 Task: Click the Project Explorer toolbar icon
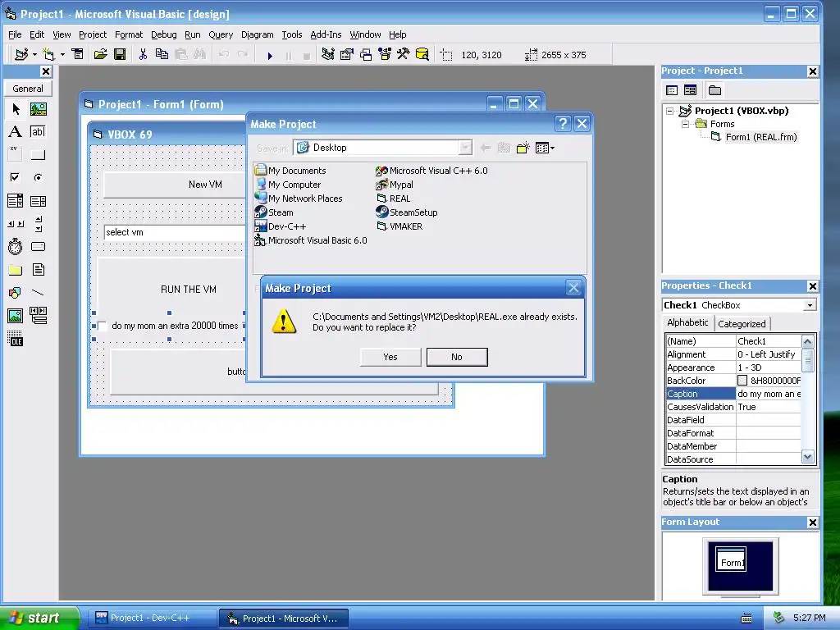point(328,54)
